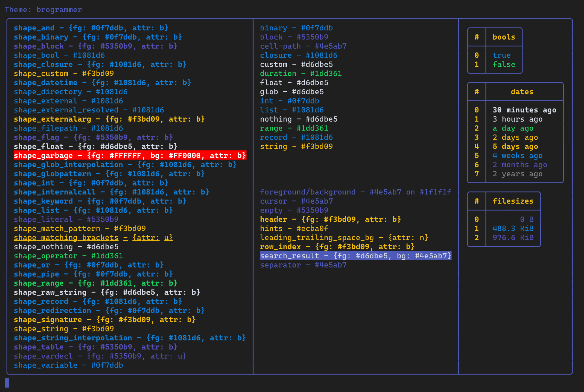Click leading_trailing_space_bg line

(344, 238)
